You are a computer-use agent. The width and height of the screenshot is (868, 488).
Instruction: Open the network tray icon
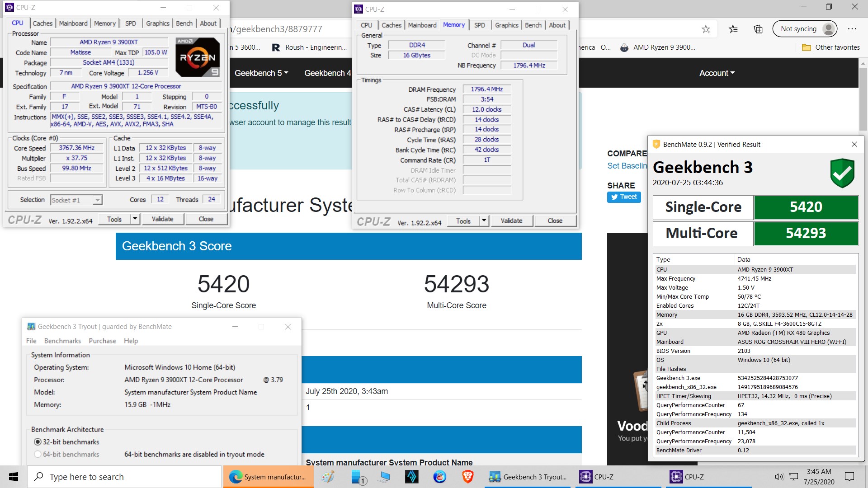pos(793,477)
